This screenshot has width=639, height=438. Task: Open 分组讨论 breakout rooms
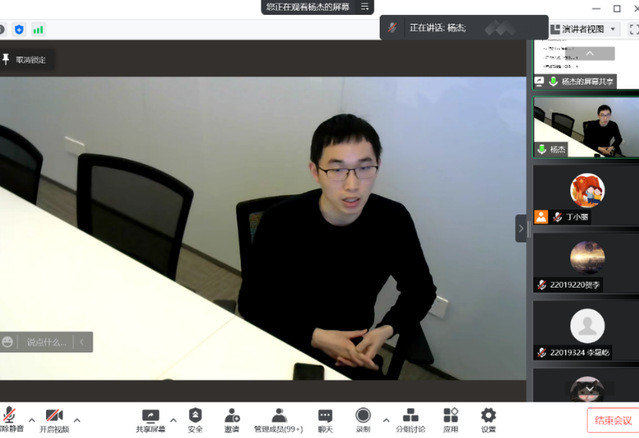410,418
